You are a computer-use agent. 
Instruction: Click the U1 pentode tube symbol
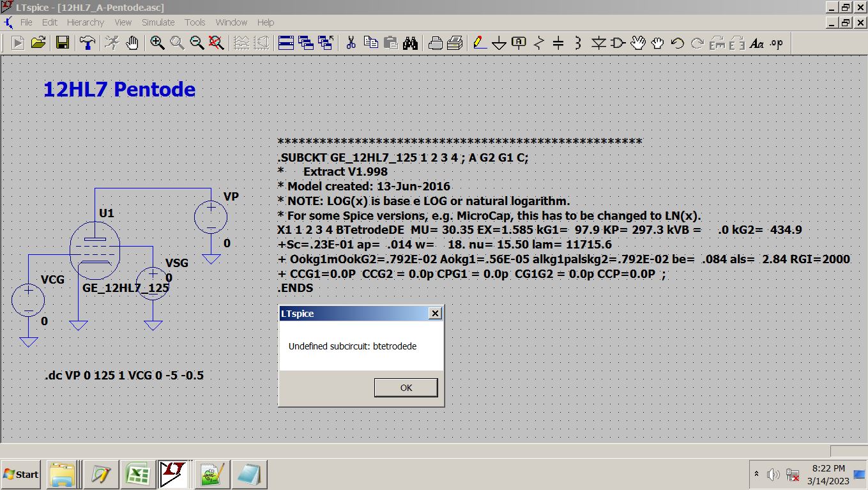click(95, 250)
